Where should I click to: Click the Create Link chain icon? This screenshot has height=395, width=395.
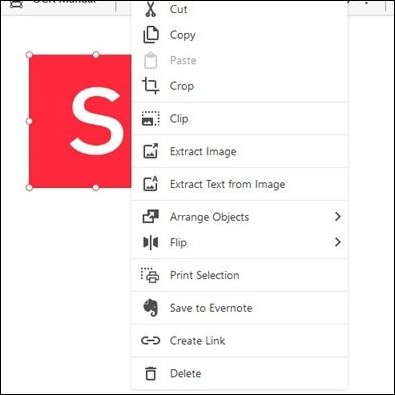pyautogui.click(x=150, y=340)
